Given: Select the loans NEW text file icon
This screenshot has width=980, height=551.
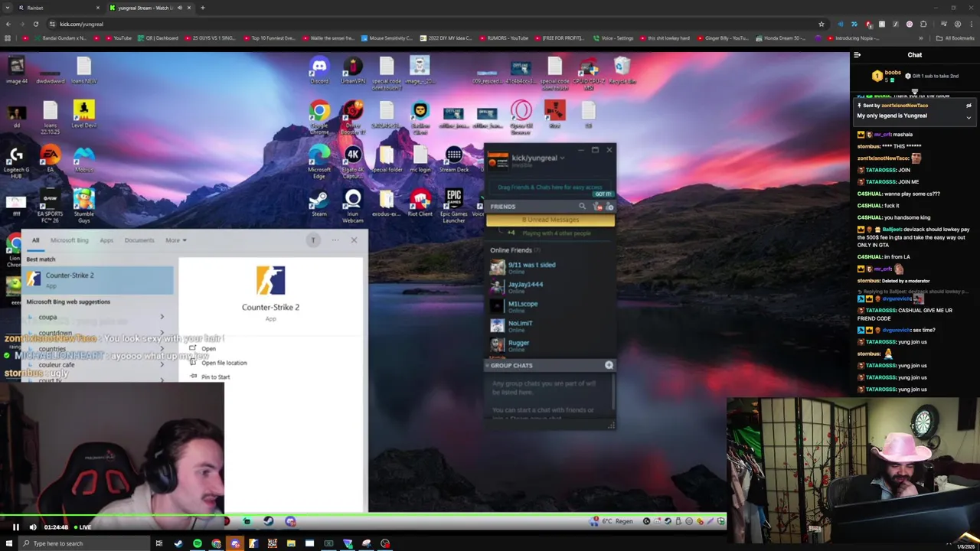Looking at the screenshot, I should pos(84,70).
